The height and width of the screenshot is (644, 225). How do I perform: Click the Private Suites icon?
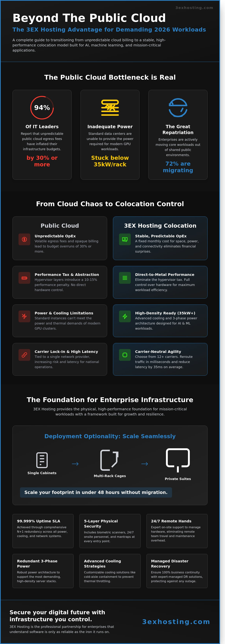178,460
